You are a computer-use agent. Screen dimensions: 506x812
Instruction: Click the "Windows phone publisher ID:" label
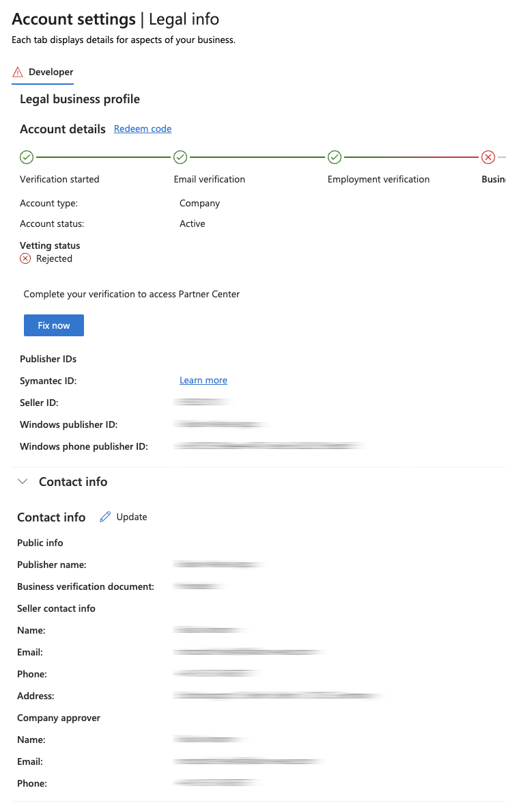click(x=84, y=446)
